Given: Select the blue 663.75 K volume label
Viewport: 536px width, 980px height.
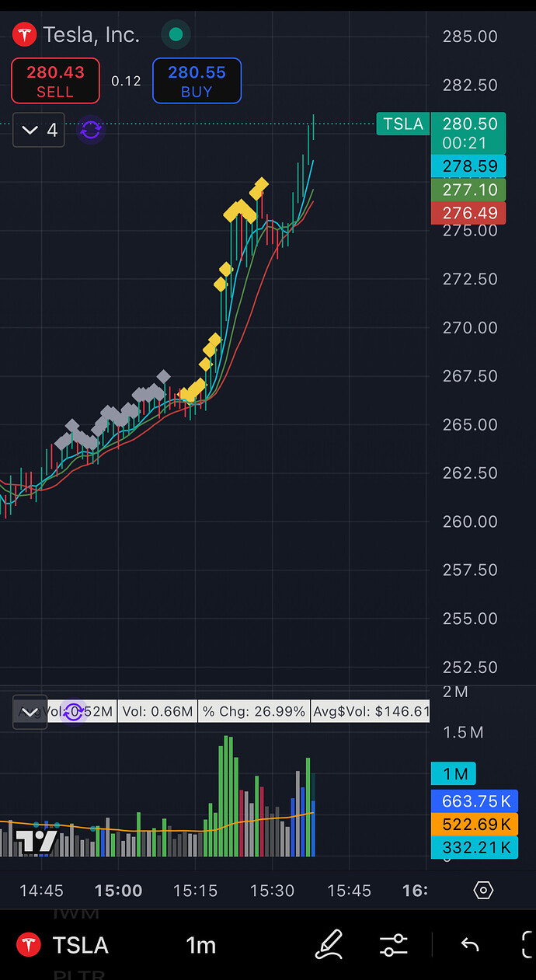Looking at the screenshot, I should click(x=475, y=801).
